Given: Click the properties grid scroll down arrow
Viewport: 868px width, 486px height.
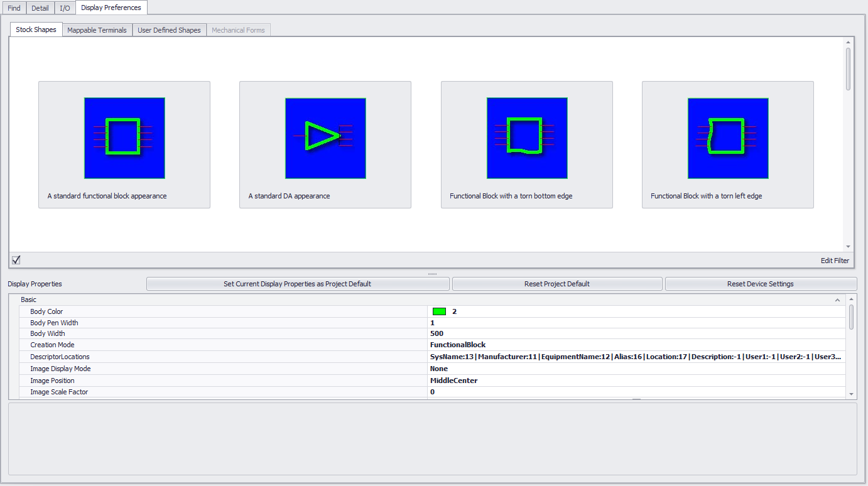Looking at the screenshot, I should pyautogui.click(x=852, y=394).
